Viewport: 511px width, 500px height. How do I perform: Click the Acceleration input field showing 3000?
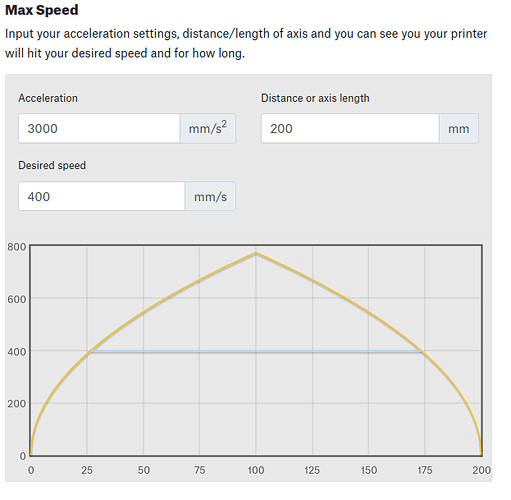[x=99, y=129]
